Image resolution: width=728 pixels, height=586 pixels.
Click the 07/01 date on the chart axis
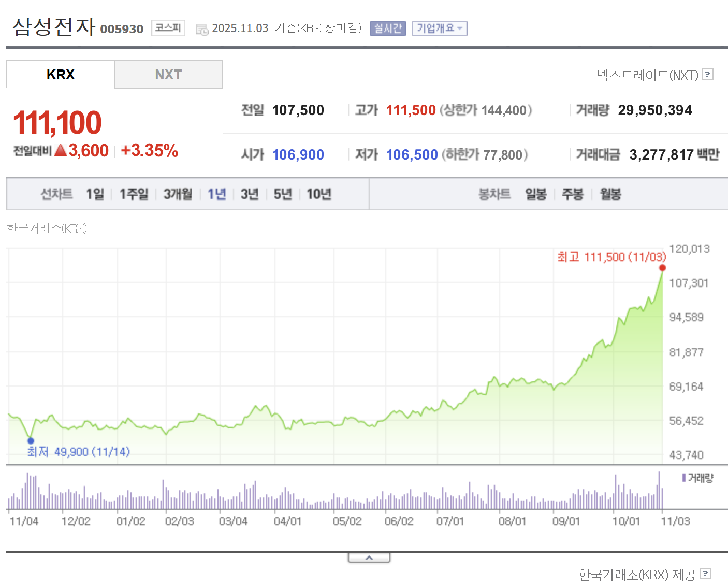click(x=450, y=521)
